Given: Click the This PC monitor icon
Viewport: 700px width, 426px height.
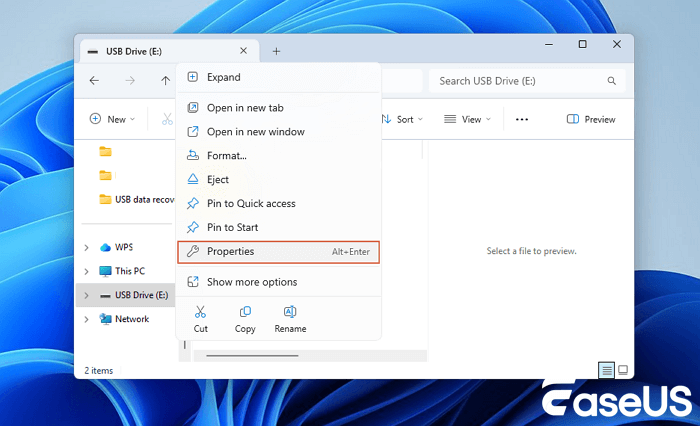Looking at the screenshot, I should 105,271.
